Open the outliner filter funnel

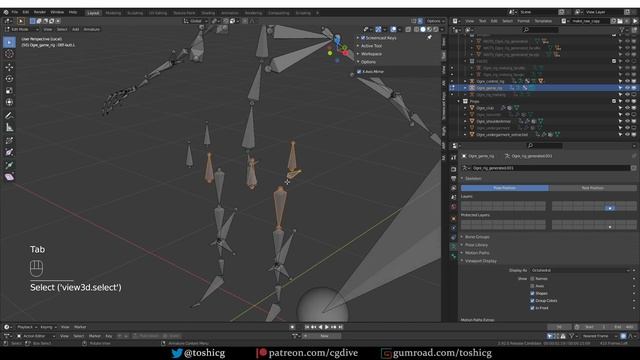pyautogui.click(x=622, y=30)
